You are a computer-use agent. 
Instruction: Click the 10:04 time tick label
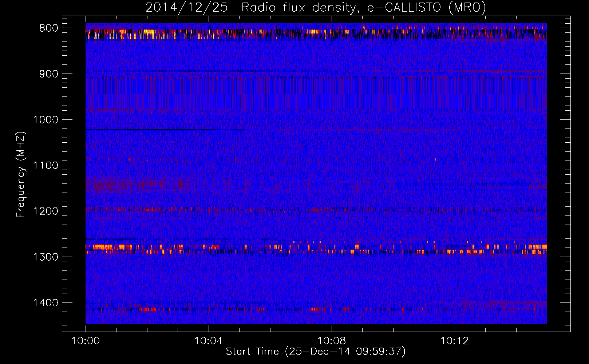209,341
